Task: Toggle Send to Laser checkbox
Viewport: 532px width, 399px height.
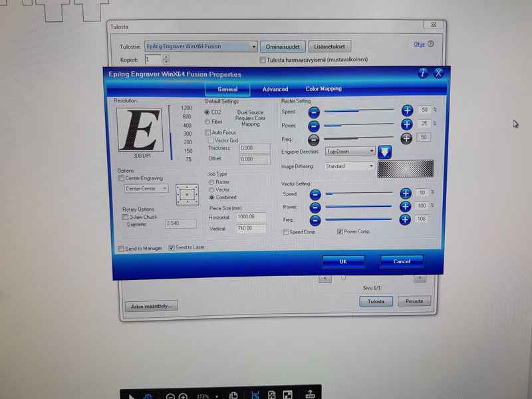Action: [172, 247]
